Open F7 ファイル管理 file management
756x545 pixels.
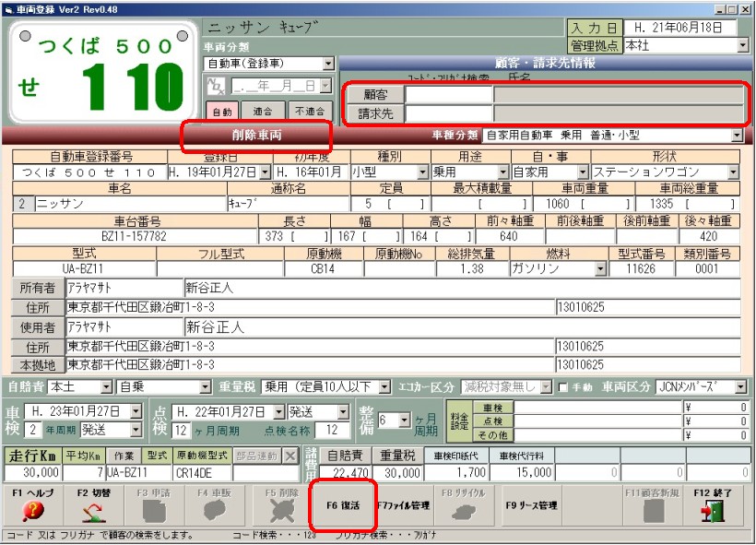click(x=403, y=505)
